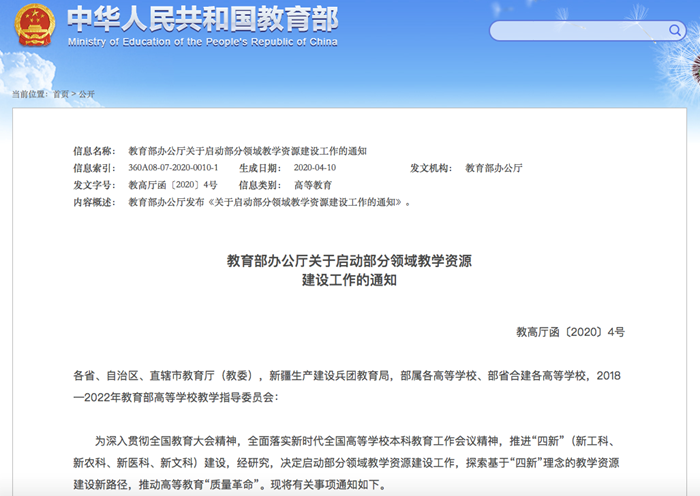Viewport: 700px width, 496px height.
Task: Click the paragraph starting 为深入贯彻全国教育大会精神
Action: (355, 441)
